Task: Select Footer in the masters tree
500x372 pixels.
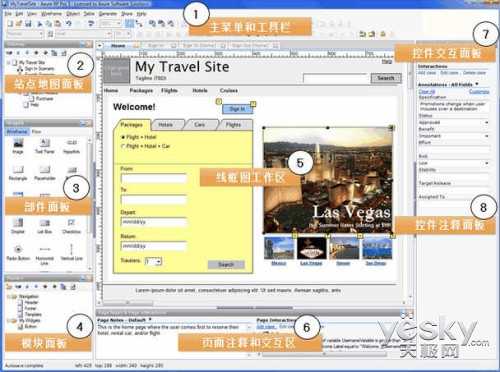Action: tap(30, 308)
